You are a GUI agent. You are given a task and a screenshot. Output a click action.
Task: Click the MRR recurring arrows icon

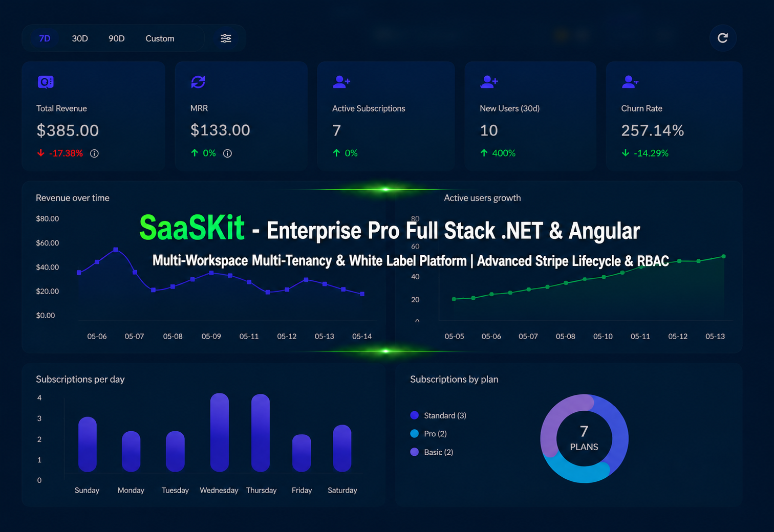(198, 82)
